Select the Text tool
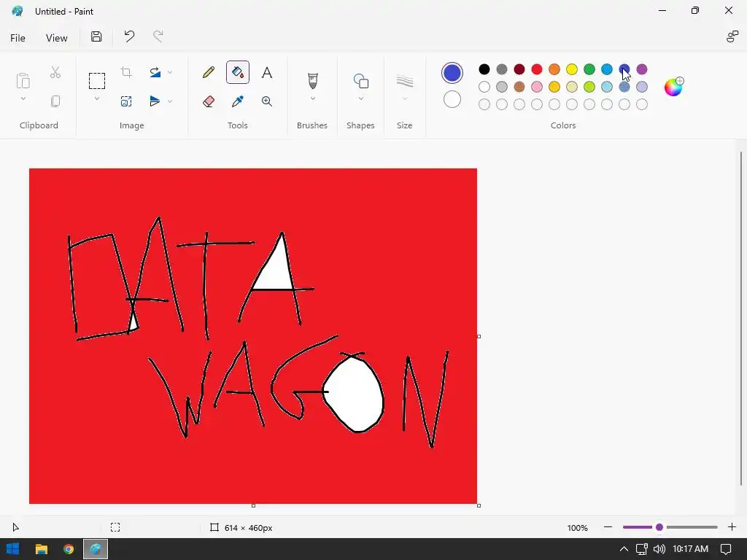This screenshot has height=560, width=747. click(x=267, y=72)
